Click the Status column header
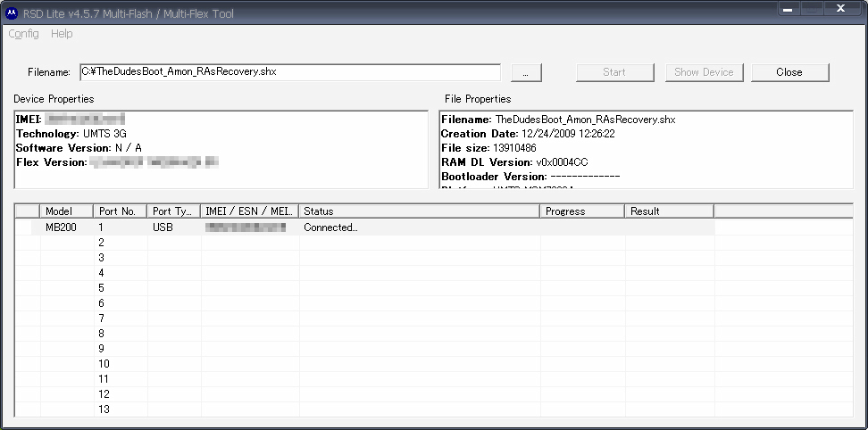 click(419, 211)
